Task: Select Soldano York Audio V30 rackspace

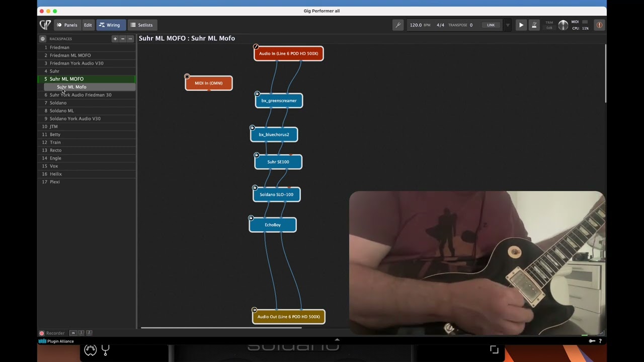Action: [x=87, y=119]
